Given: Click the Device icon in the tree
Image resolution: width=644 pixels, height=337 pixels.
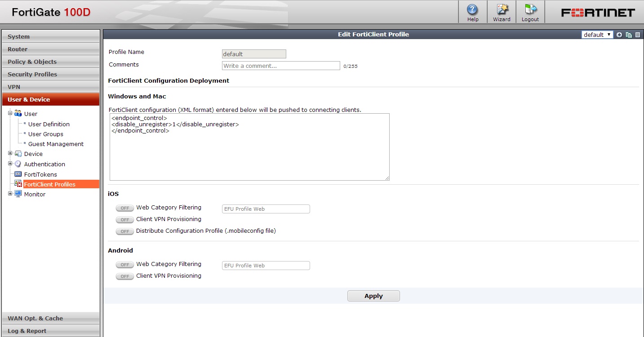Looking at the screenshot, I should [x=18, y=154].
